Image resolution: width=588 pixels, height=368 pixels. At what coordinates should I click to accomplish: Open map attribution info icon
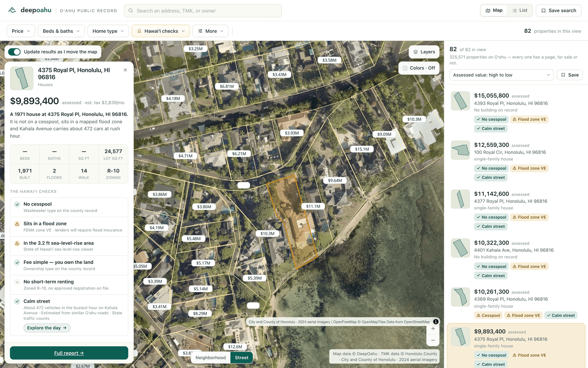coord(435,322)
